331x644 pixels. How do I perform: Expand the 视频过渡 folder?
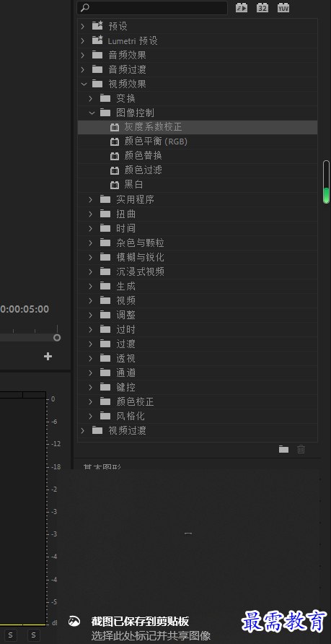click(x=83, y=430)
